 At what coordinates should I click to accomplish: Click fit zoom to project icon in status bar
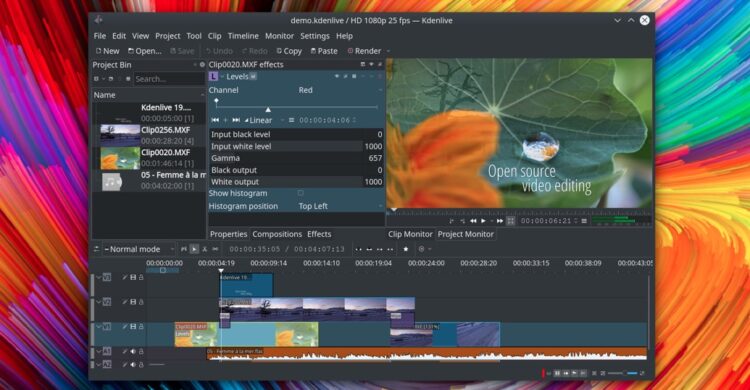coord(594,373)
